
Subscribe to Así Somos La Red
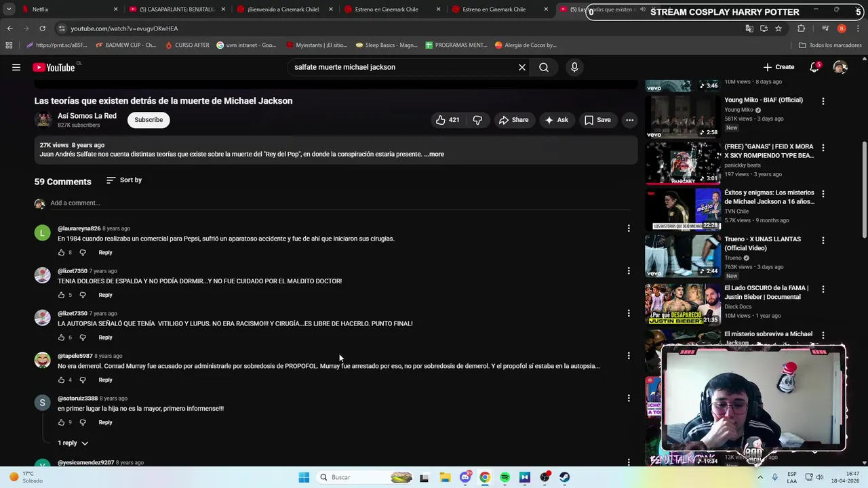click(149, 120)
